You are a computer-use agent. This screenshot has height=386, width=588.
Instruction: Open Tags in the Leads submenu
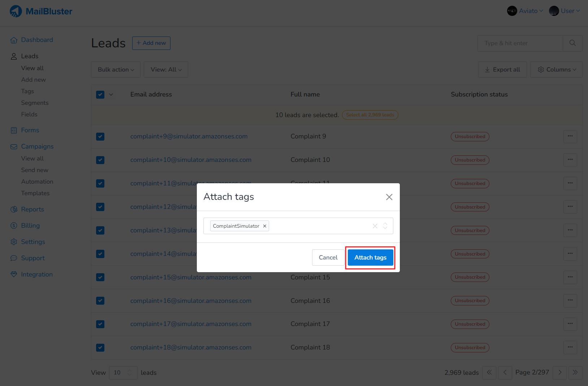click(27, 91)
